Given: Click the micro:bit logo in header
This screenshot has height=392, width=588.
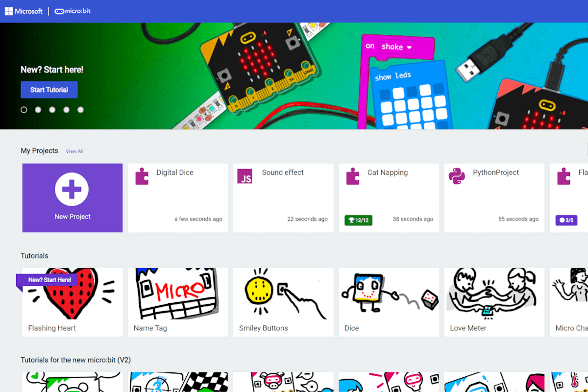Looking at the screenshot, I should click(x=73, y=11).
